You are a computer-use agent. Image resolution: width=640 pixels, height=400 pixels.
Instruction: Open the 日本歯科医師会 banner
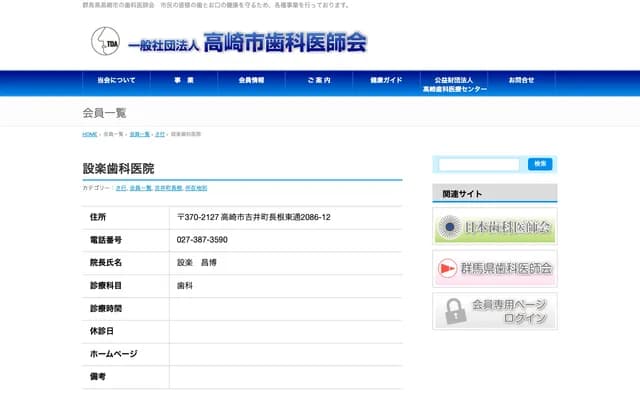(x=495, y=227)
